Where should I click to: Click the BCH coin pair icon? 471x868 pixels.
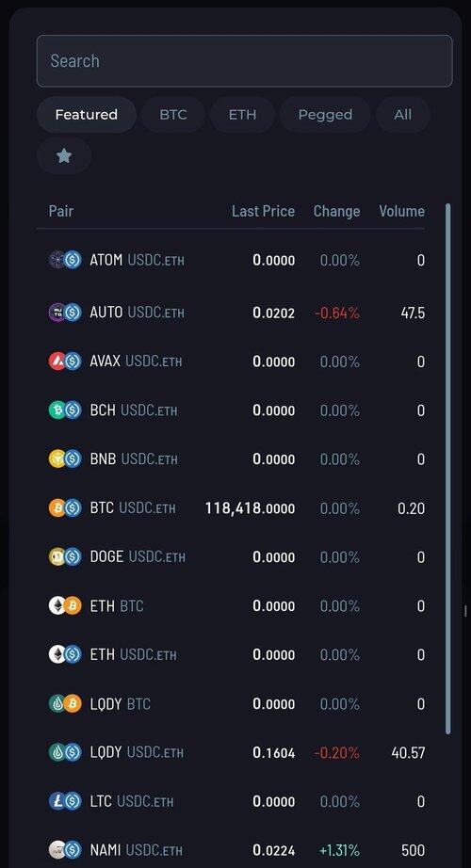(x=65, y=410)
